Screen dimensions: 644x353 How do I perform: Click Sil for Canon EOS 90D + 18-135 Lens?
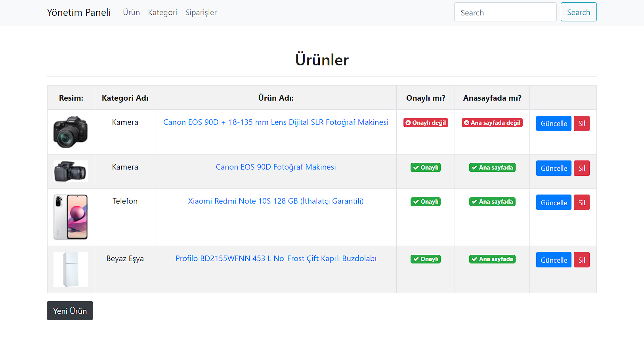point(582,123)
